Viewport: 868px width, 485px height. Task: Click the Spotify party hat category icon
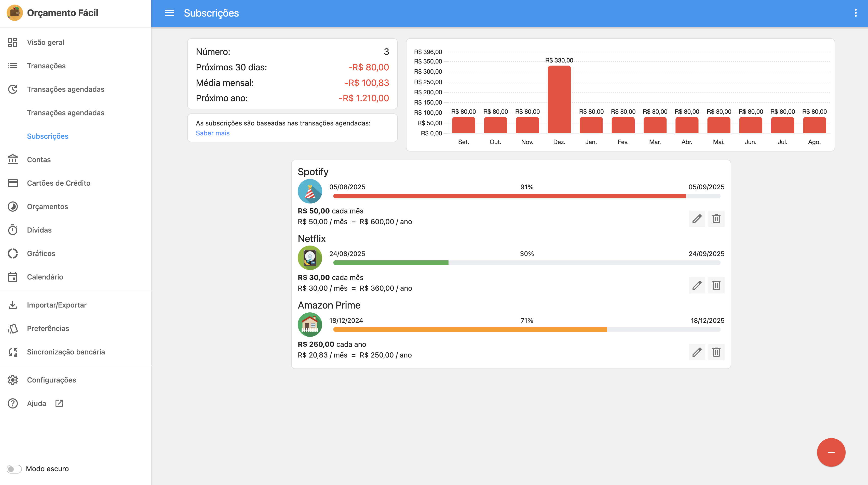(310, 191)
